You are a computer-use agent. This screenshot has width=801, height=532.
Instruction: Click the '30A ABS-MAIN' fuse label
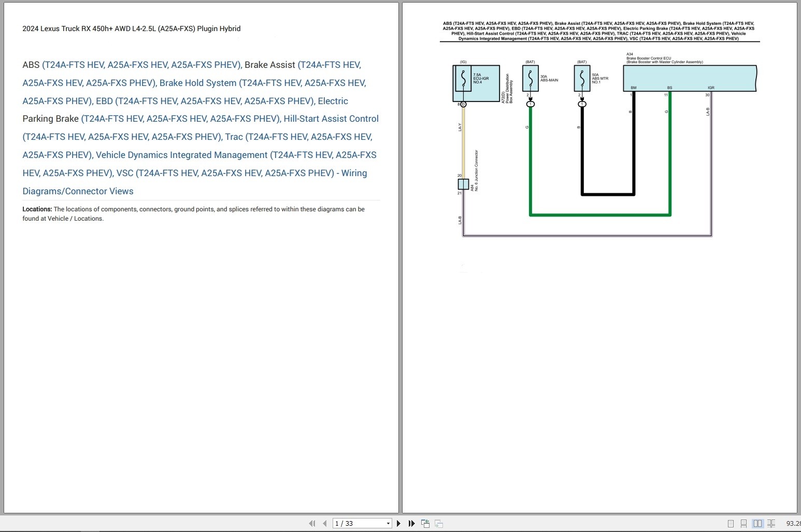(549, 78)
